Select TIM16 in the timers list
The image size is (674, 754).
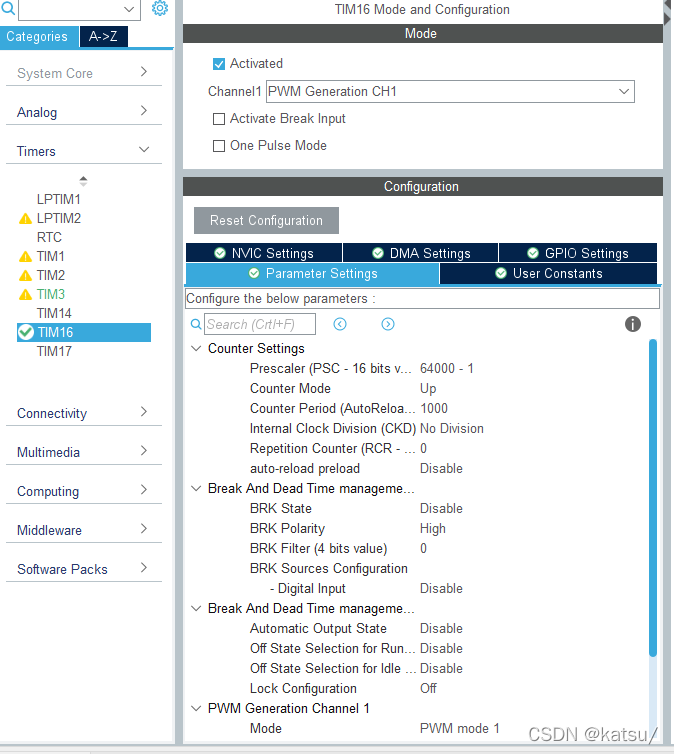coord(84,332)
